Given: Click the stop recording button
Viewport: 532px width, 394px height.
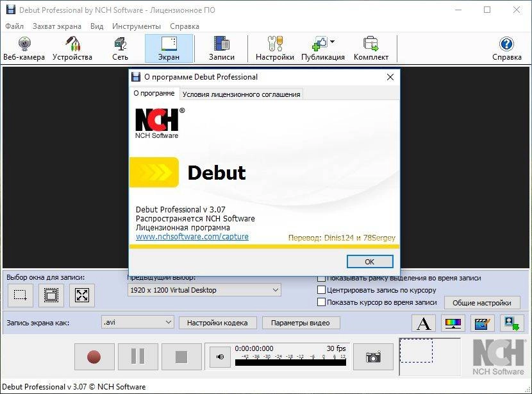Looking at the screenshot, I should [x=181, y=357].
